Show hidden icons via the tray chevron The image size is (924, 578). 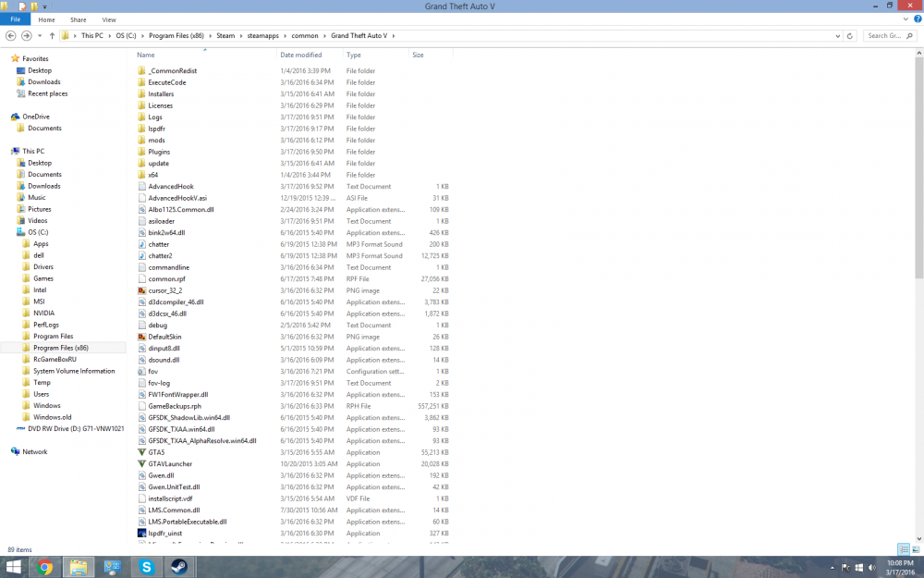[x=833, y=567]
